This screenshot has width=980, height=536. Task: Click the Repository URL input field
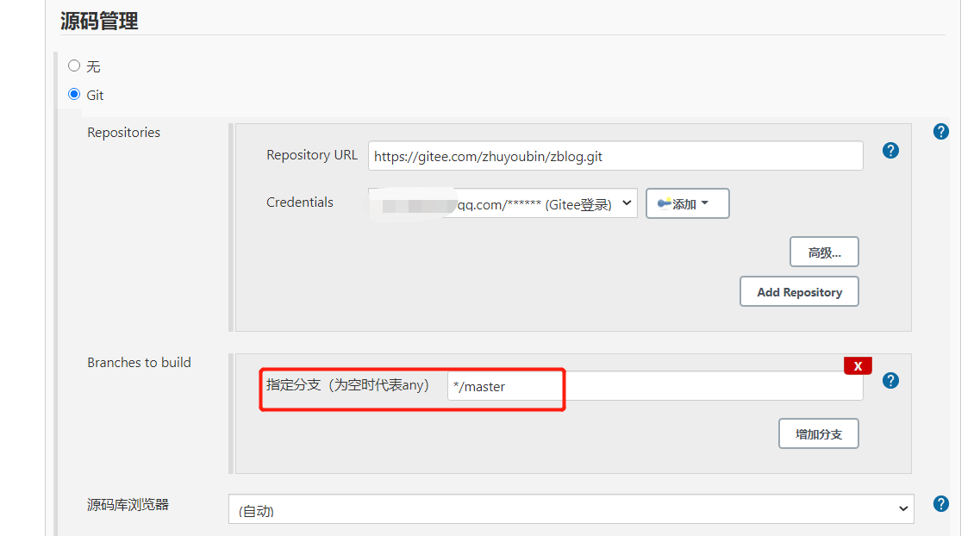[615, 155]
